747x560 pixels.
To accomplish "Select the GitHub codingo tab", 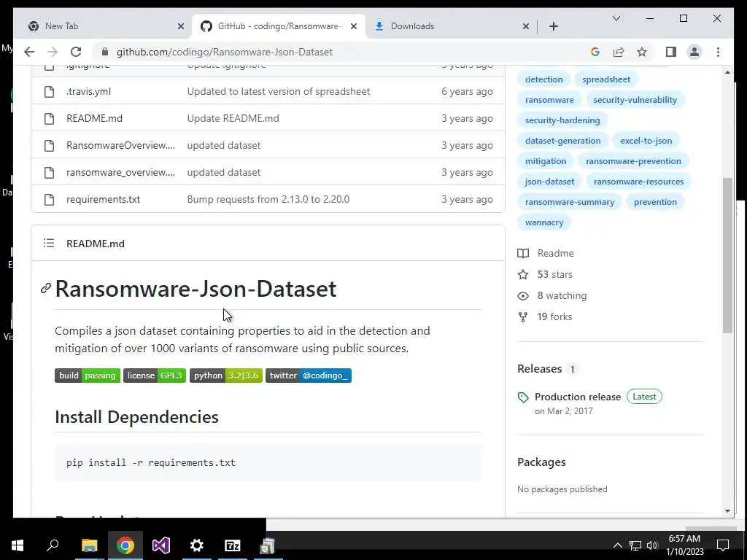I will (x=279, y=26).
